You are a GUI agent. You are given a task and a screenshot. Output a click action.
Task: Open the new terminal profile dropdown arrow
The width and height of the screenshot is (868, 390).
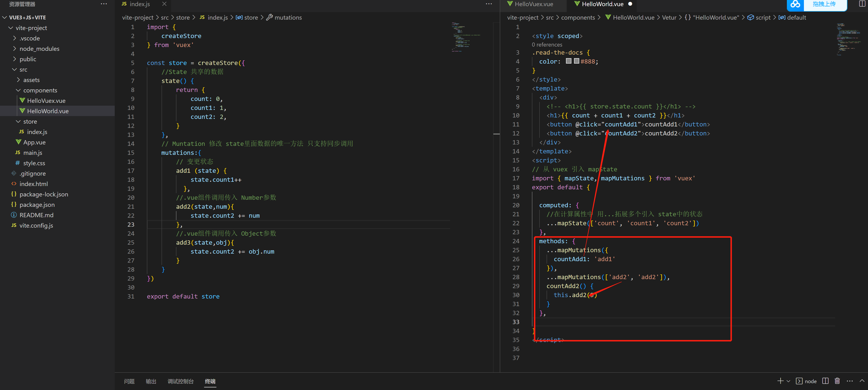pos(788,381)
